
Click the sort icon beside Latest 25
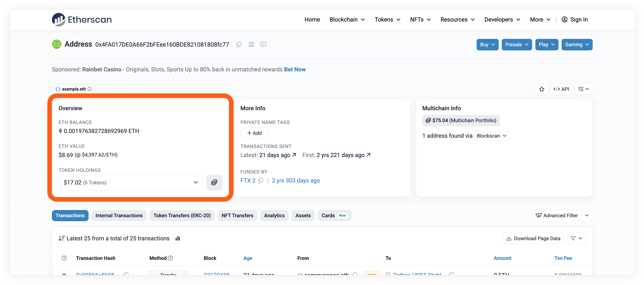click(x=61, y=239)
